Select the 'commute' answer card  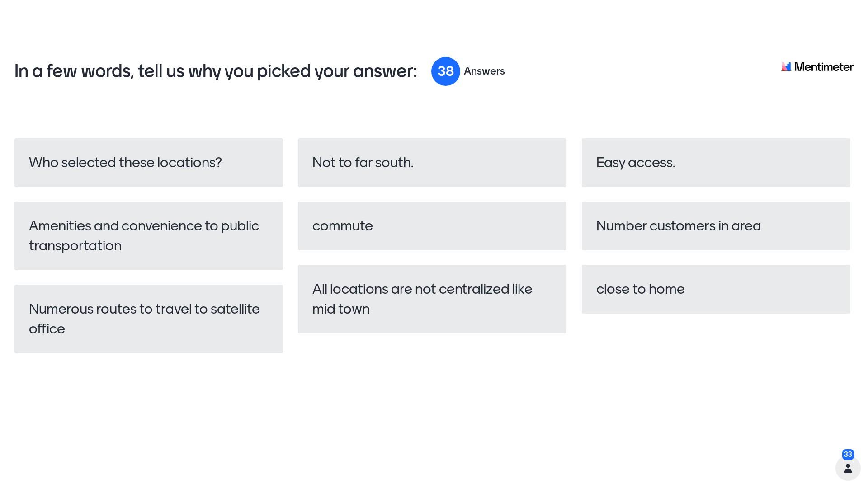(x=432, y=226)
